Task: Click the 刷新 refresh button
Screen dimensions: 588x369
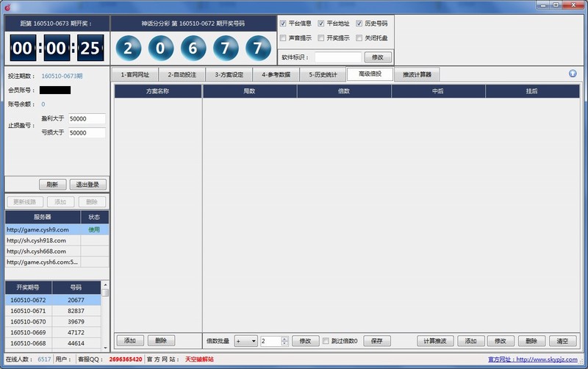Action: [x=53, y=184]
